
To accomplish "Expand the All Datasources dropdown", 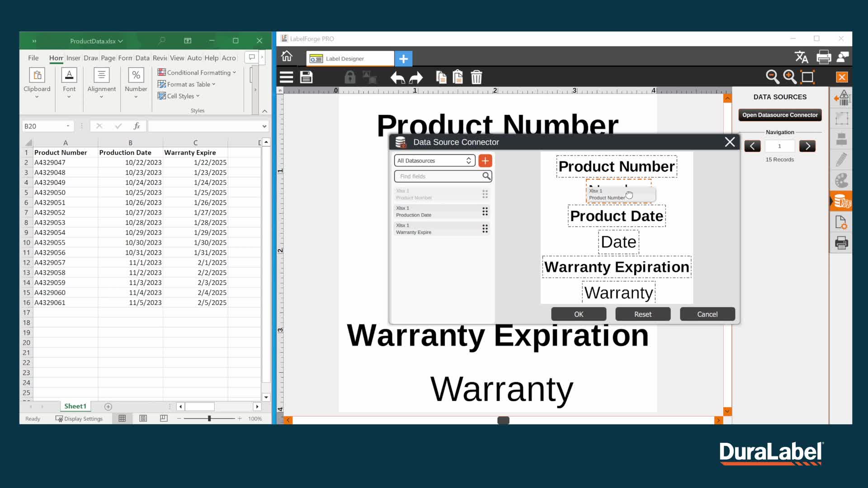I will tap(434, 161).
